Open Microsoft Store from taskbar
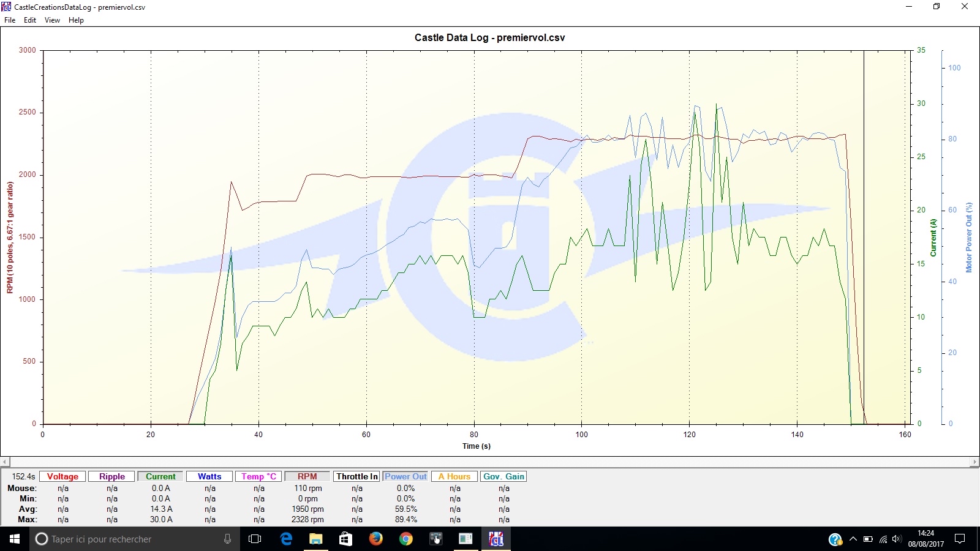980x551 pixels. tap(345, 539)
